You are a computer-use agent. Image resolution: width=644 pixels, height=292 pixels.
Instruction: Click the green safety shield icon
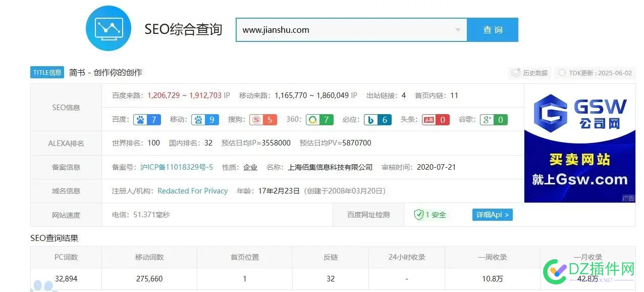pyautogui.click(x=418, y=214)
